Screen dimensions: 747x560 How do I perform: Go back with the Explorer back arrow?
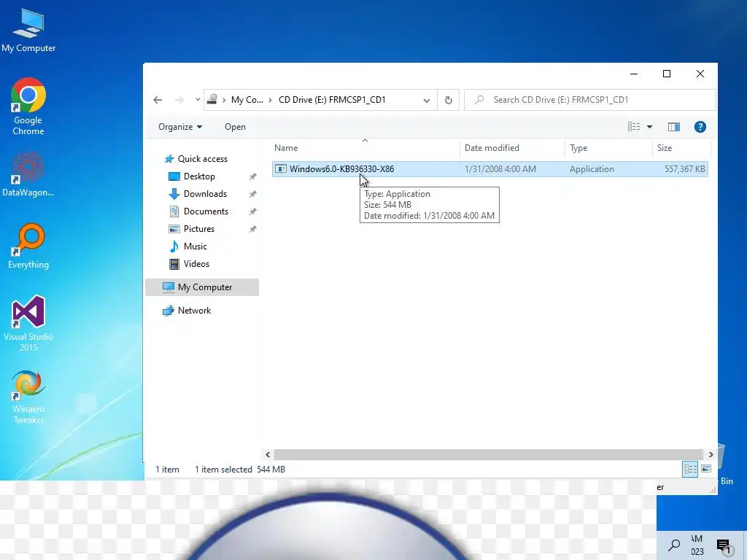[x=158, y=99]
